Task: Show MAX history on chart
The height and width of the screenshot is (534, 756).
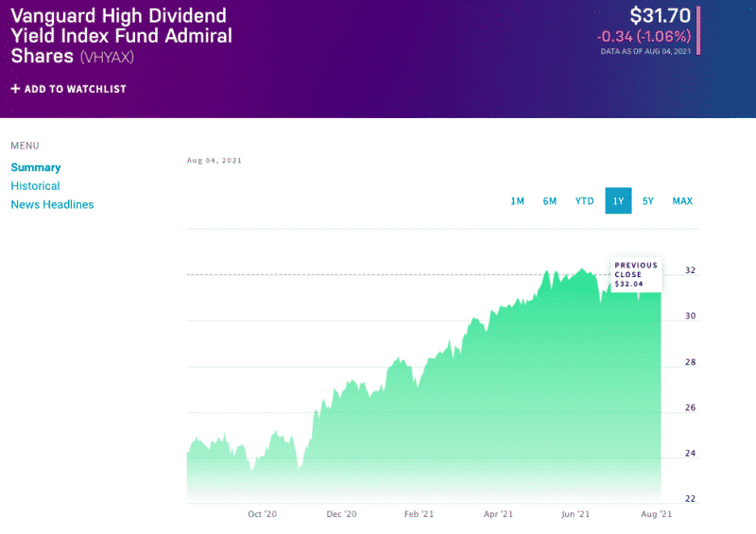Action: point(682,201)
